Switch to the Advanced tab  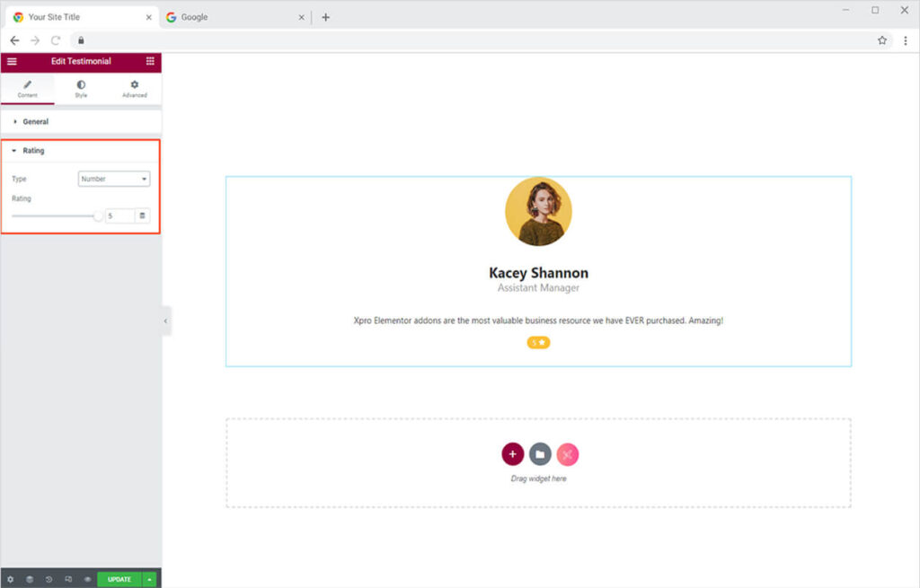[x=135, y=89]
